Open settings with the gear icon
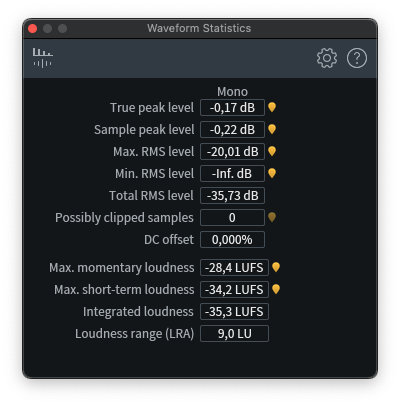400x405 pixels. pos(327,58)
